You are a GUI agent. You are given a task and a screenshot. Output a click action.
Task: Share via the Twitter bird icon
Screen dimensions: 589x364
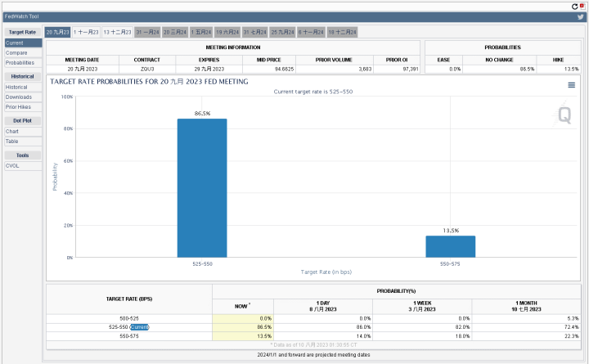tap(581, 16)
